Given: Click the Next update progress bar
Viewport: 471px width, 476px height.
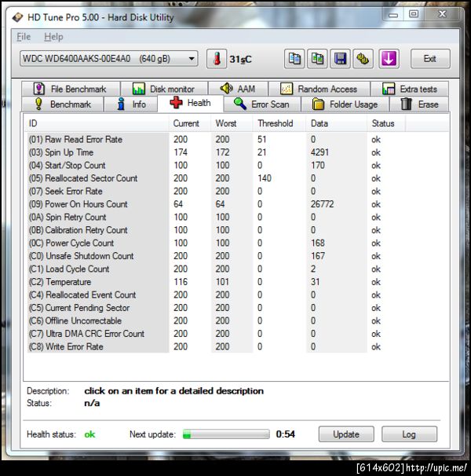Looking at the screenshot, I should pos(226,434).
